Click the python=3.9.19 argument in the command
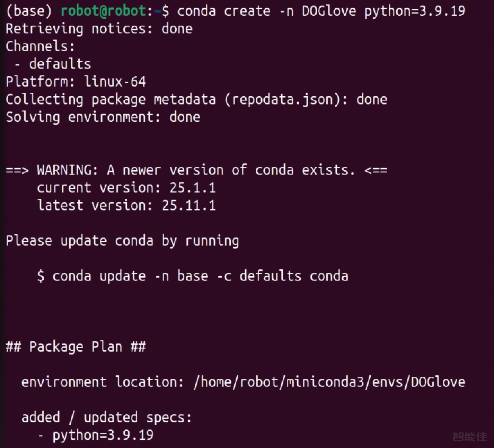 click(x=414, y=11)
